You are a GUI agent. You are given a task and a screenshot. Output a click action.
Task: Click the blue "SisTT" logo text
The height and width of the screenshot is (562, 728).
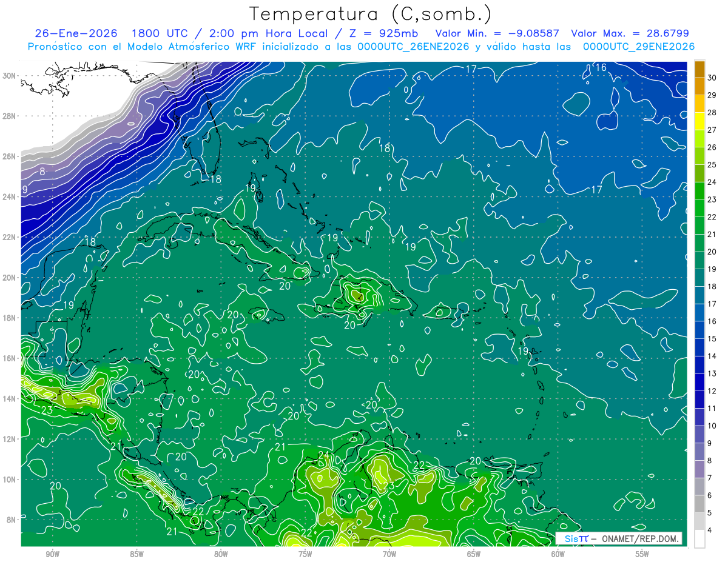click(x=576, y=539)
